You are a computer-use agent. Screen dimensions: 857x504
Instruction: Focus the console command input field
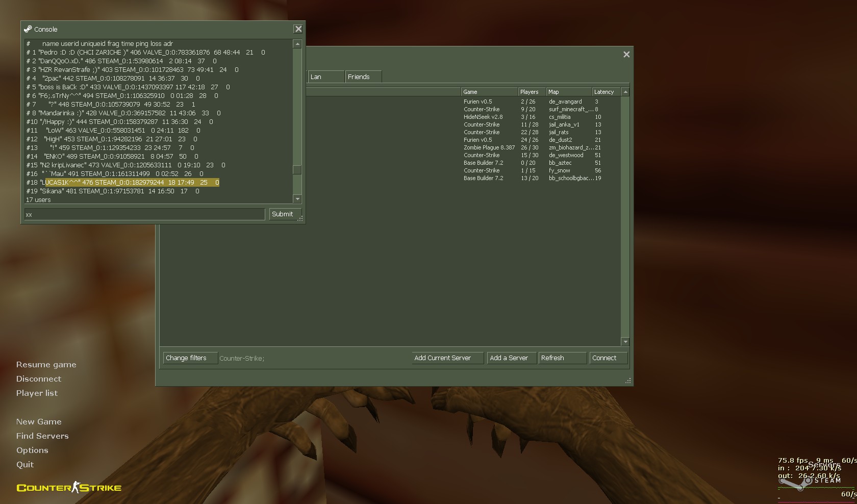point(144,214)
